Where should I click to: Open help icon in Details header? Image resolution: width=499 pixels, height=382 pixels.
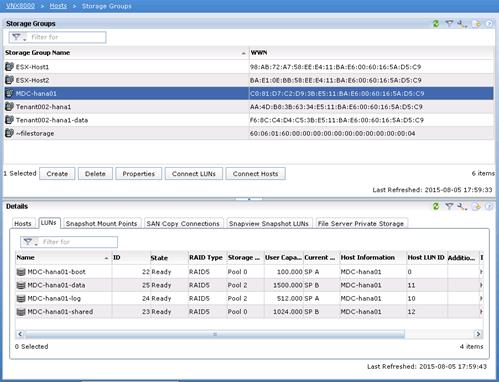[x=489, y=207]
